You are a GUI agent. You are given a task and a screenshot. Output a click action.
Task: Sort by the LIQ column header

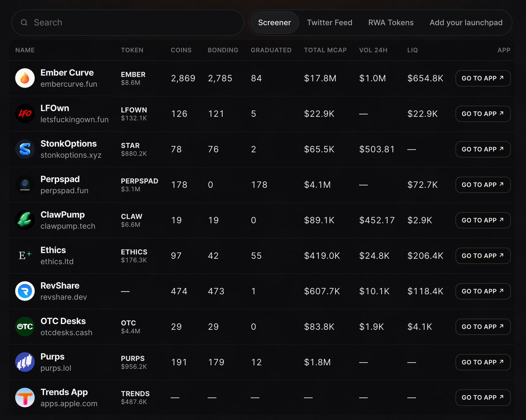(x=412, y=50)
